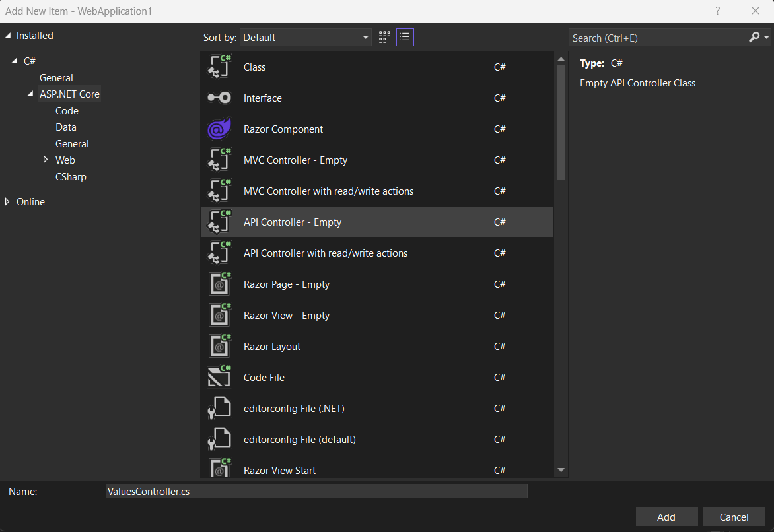Viewport: 774px width, 532px height.
Task: Select the editorconfig File (.NET) name
Action: [294, 409]
